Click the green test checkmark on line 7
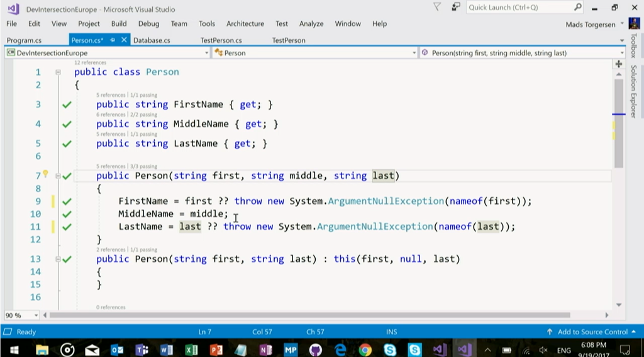644x357 pixels. pos(67,176)
